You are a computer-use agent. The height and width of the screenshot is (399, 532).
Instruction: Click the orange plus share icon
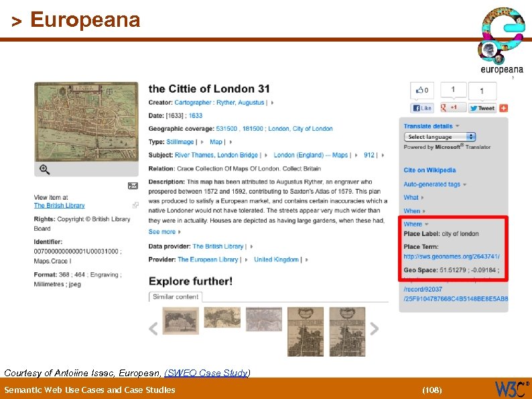(504, 108)
